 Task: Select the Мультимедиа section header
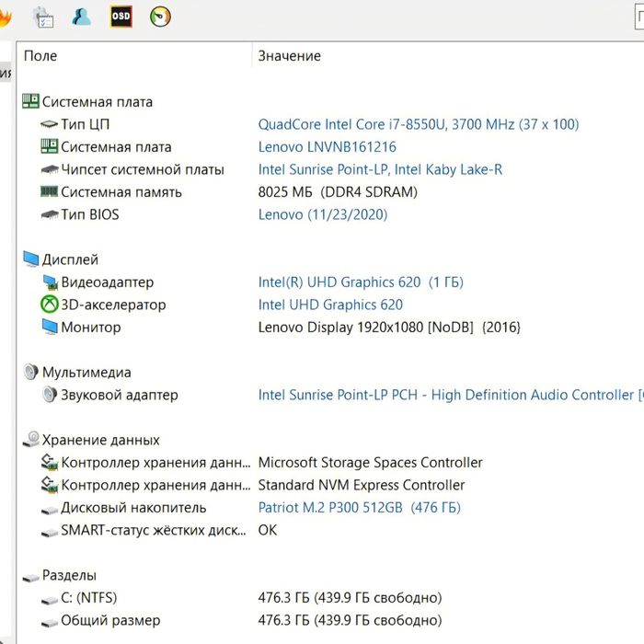[86, 372]
